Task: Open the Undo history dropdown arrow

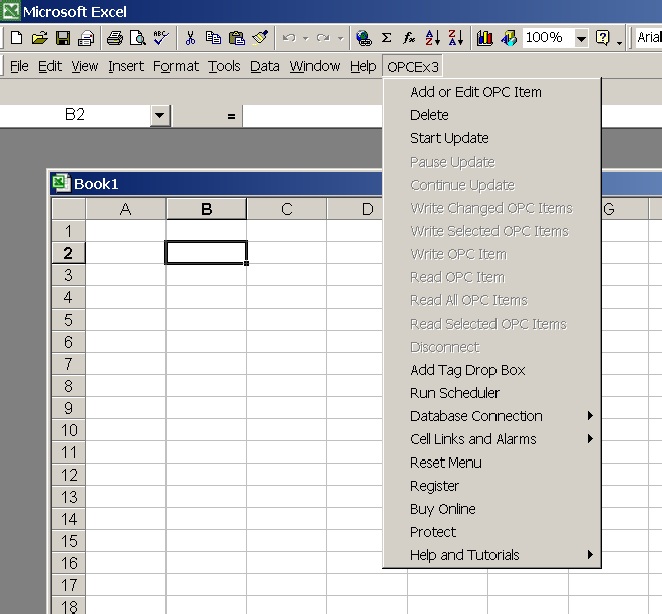Action: coord(306,38)
